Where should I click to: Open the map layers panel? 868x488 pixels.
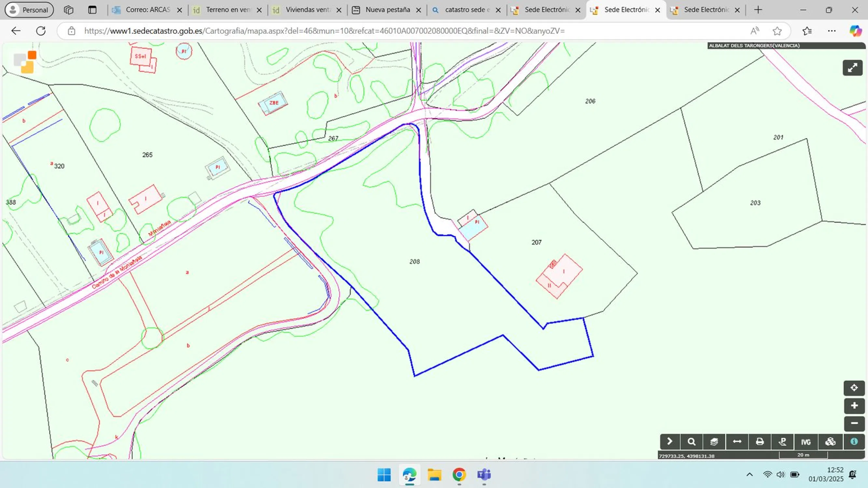click(714, 441)
